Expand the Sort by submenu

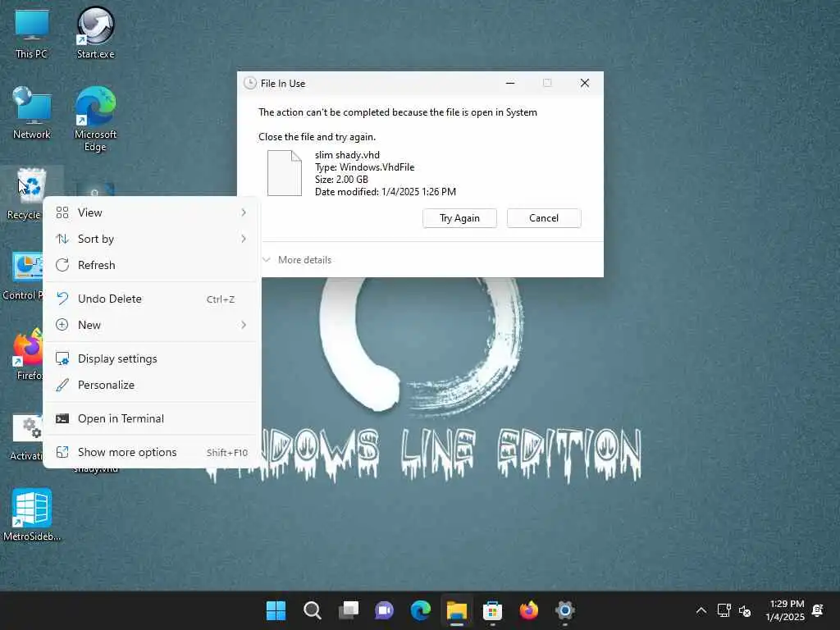(x=152, y=239)
